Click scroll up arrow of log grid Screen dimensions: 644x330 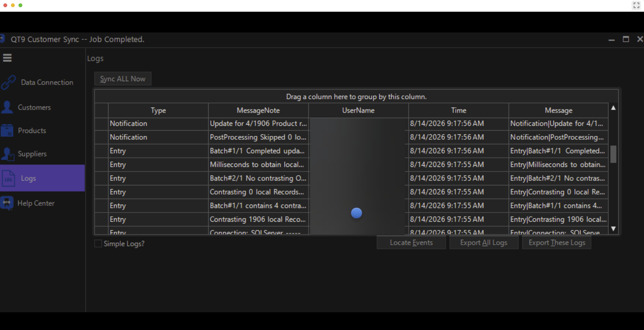[613, 108]
